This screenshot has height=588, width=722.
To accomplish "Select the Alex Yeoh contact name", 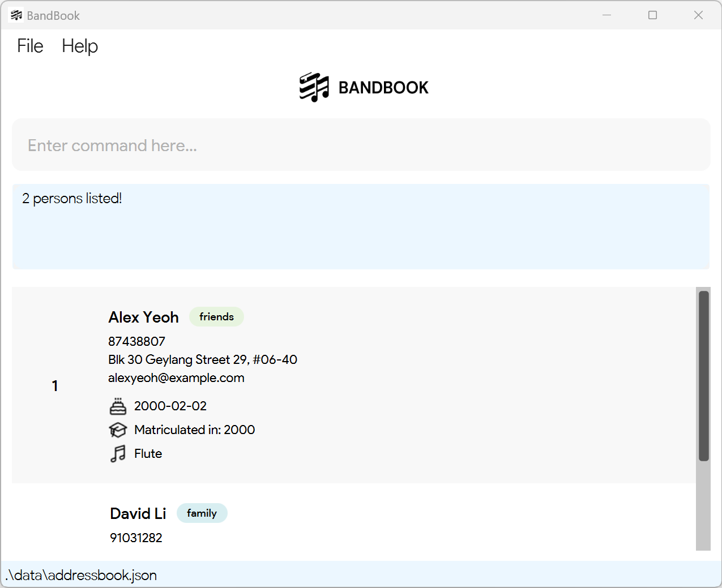I will tap(143, 317).
